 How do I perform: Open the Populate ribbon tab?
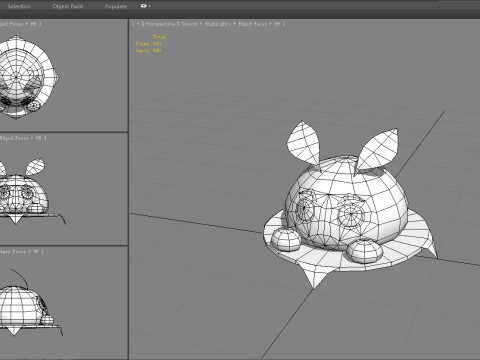click(x=116, y=6)
